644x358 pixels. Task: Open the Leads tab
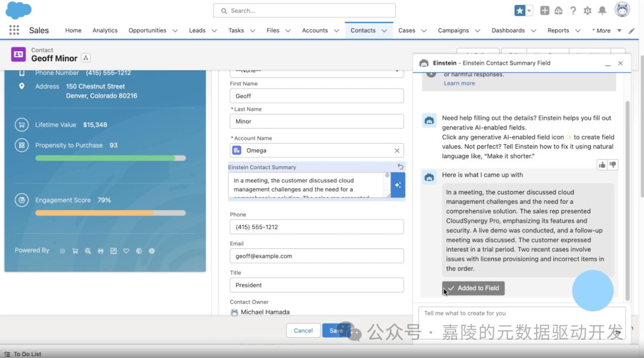click(197, 30)
